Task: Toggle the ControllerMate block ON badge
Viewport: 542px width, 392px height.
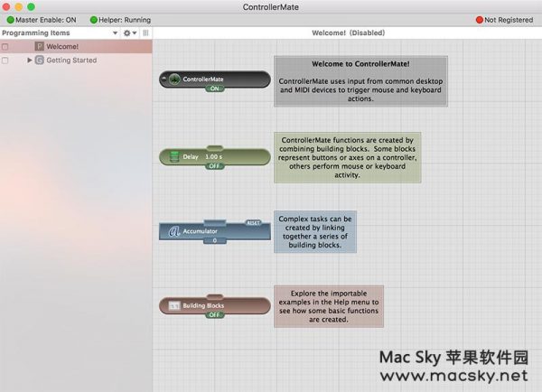Action: click(x=215, y=89)
